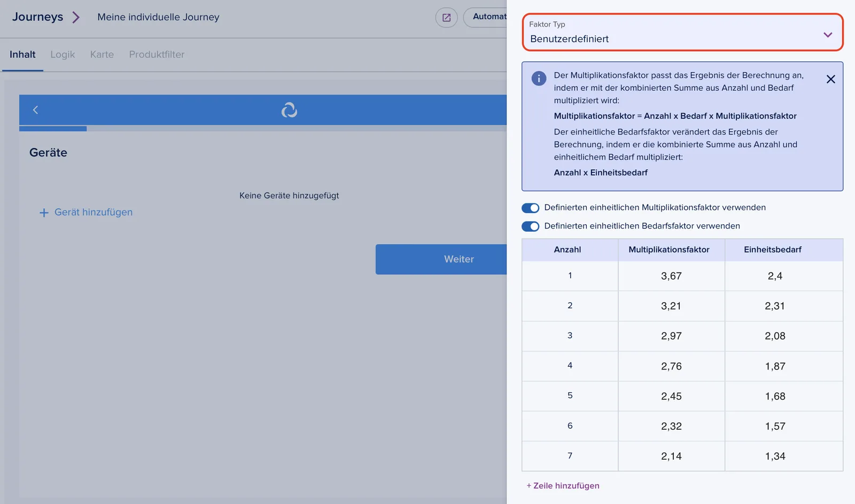Click plus icon beside Gerät hinzufügen

[x=44, y=212]
